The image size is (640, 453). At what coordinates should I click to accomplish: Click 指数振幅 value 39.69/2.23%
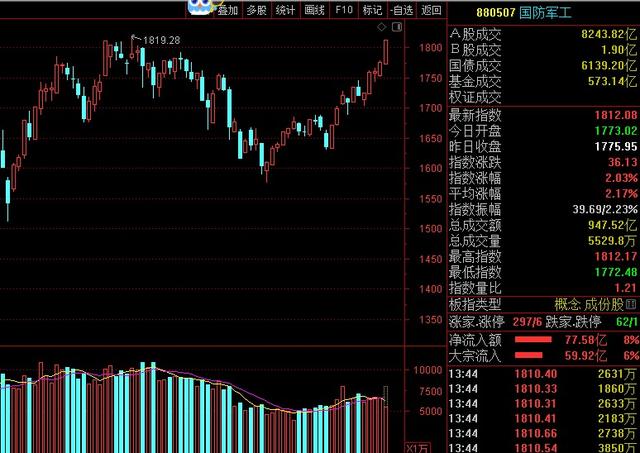pyautogui.click(x=605, y=209)
